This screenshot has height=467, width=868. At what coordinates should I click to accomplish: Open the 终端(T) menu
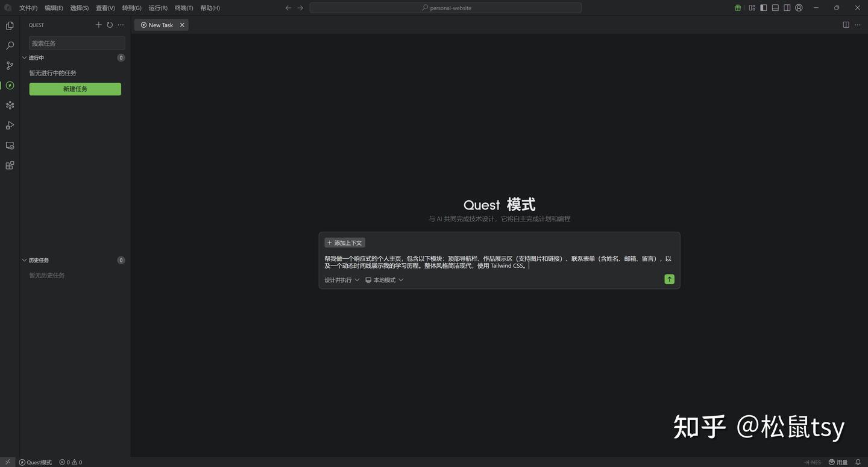(184, 8)
